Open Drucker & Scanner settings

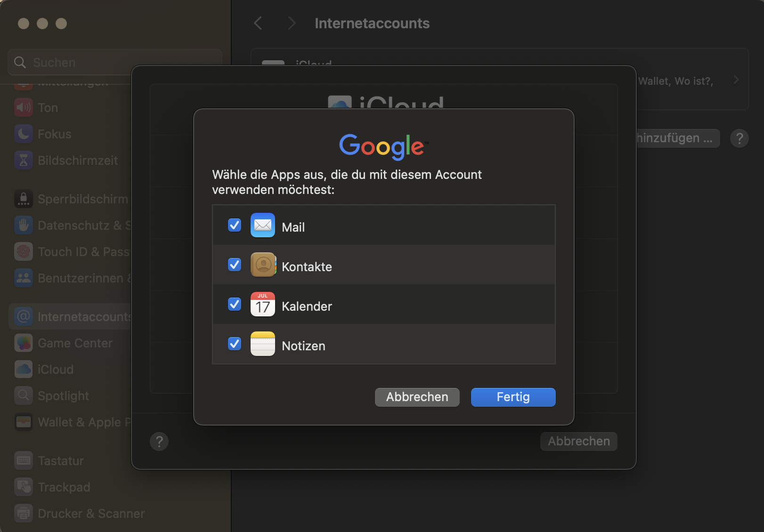point(23,513)
